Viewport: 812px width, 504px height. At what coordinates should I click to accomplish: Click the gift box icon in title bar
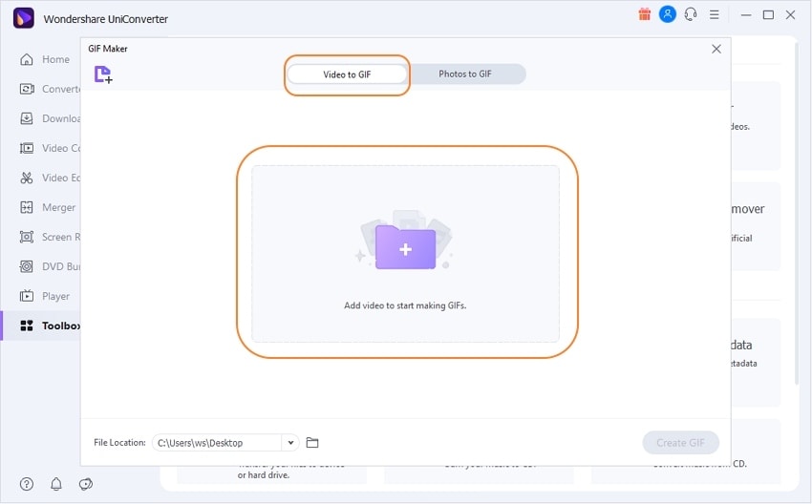[x=644, y=14]
